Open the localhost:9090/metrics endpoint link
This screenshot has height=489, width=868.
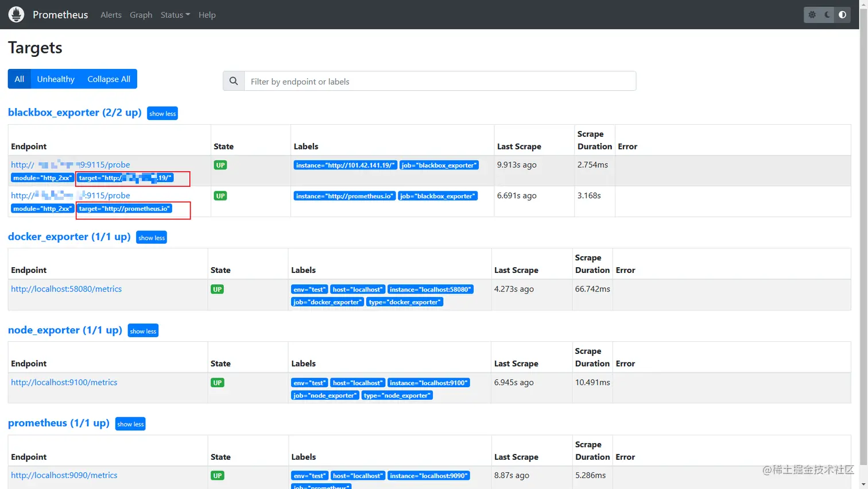[64, 475]
